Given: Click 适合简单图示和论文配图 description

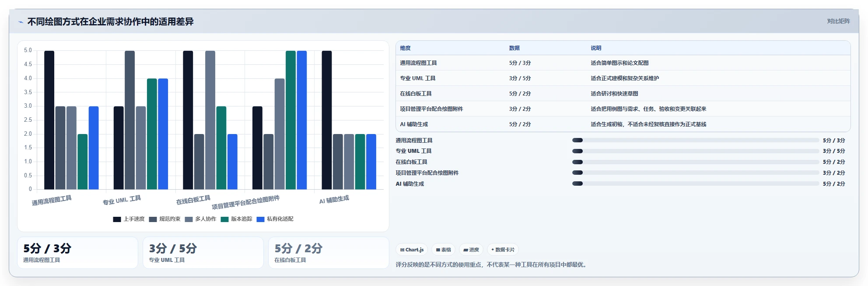Looking at the screenshot, I should (x=619, y=63).
